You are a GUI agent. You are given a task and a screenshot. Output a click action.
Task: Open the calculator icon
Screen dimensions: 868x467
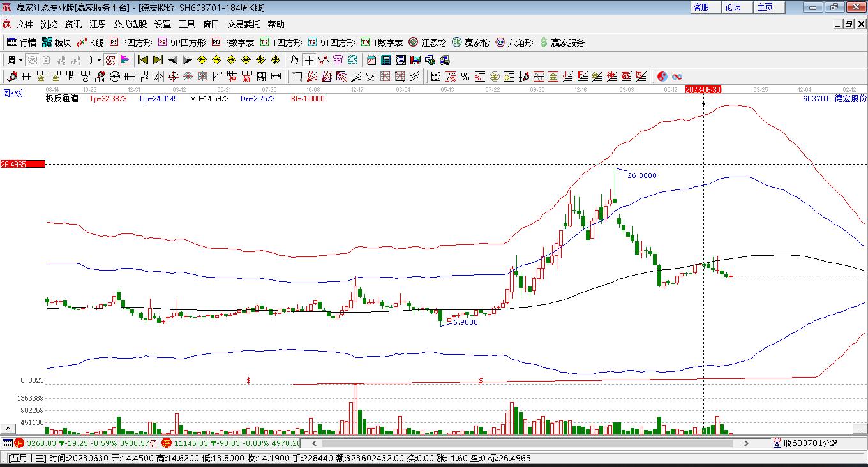(386, 60)
